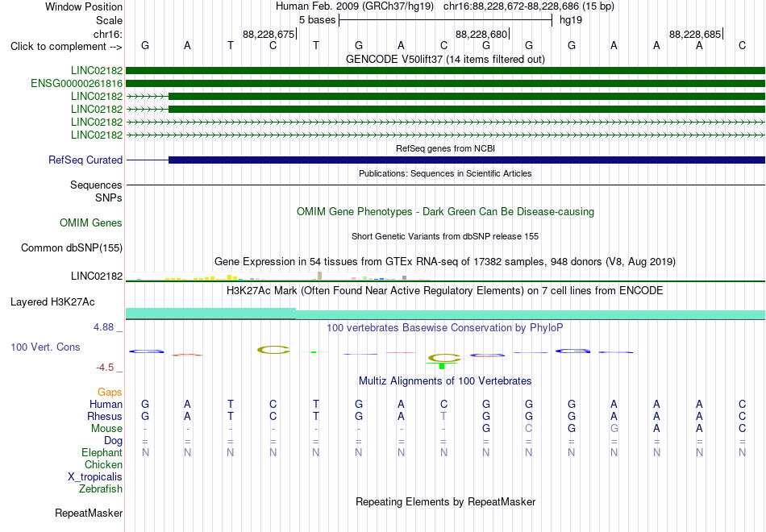Select the Dog alignment row label
The width and height of the screenshot is (766, 532).
pos(114,441)
